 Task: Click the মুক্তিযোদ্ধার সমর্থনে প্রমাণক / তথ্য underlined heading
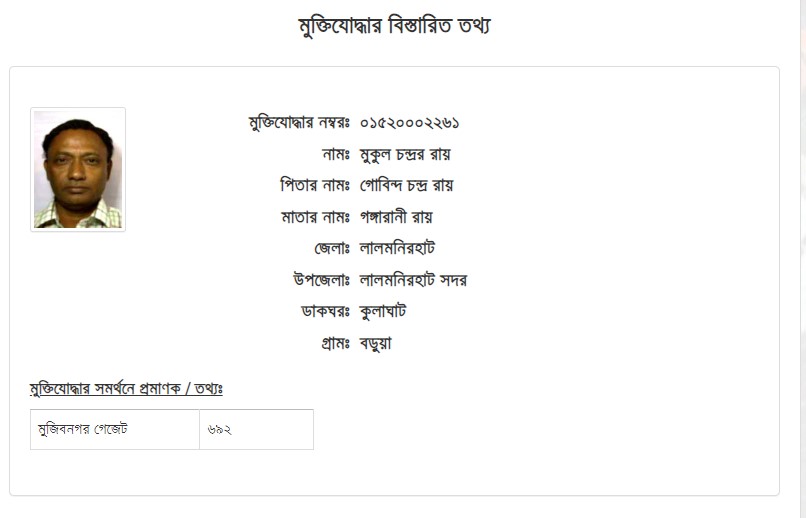(126, 388)
